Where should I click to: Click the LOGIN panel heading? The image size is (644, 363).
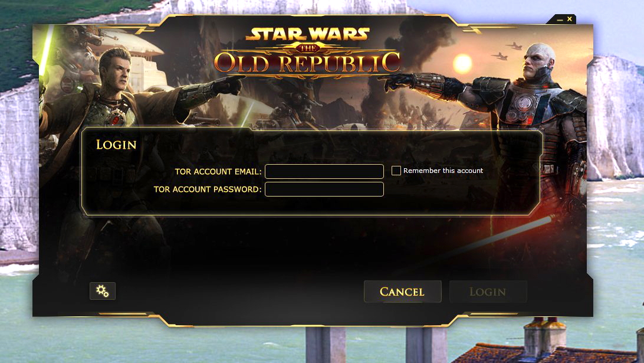pos(116,145)
